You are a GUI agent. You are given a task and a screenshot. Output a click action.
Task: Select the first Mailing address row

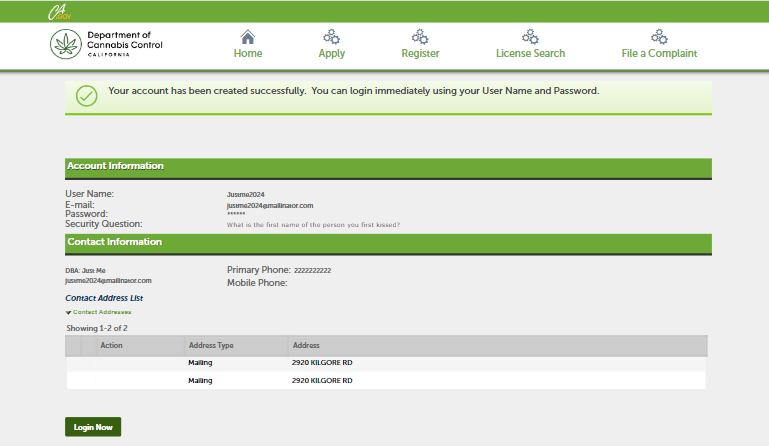[x=200, y=363]
